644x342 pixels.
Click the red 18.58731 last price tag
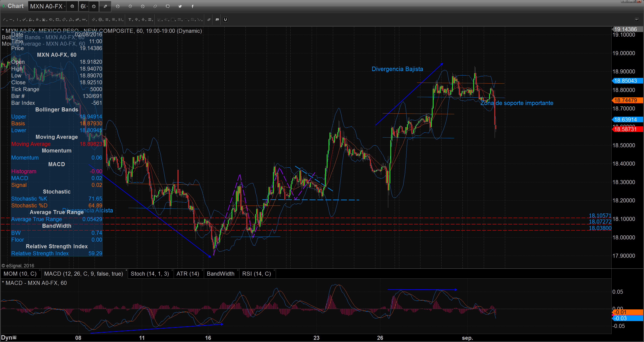pos(627,129)
